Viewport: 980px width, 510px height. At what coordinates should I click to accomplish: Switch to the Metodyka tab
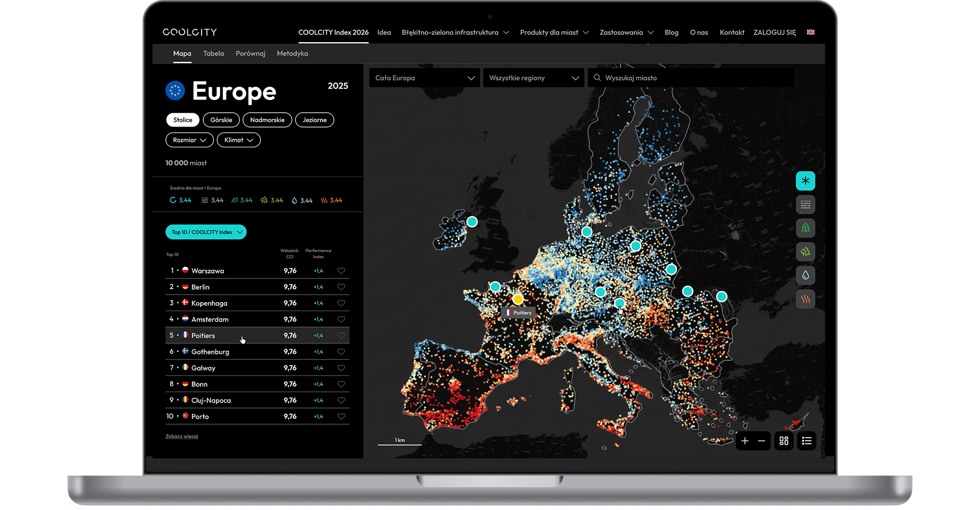point(292,54)
